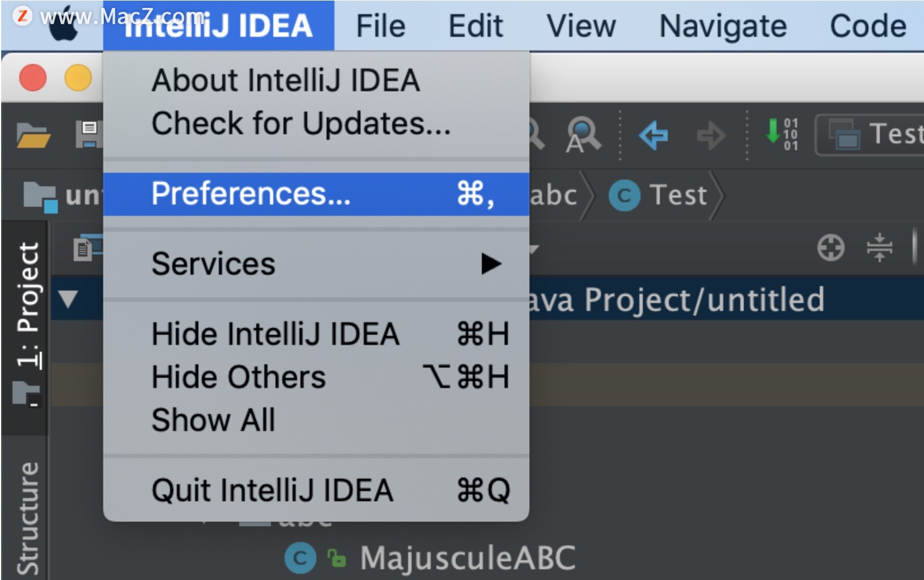Select the Test class breadcrumb

point(659,195)
